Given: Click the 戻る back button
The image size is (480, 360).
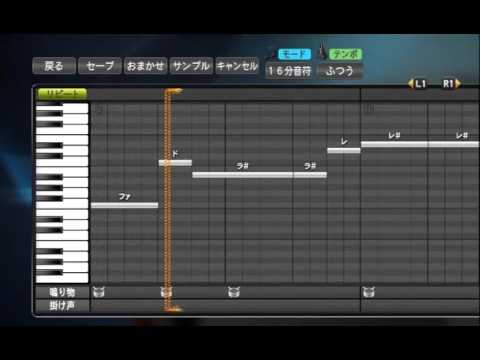Looking at the screenshot, I should [x=54, y=66].
